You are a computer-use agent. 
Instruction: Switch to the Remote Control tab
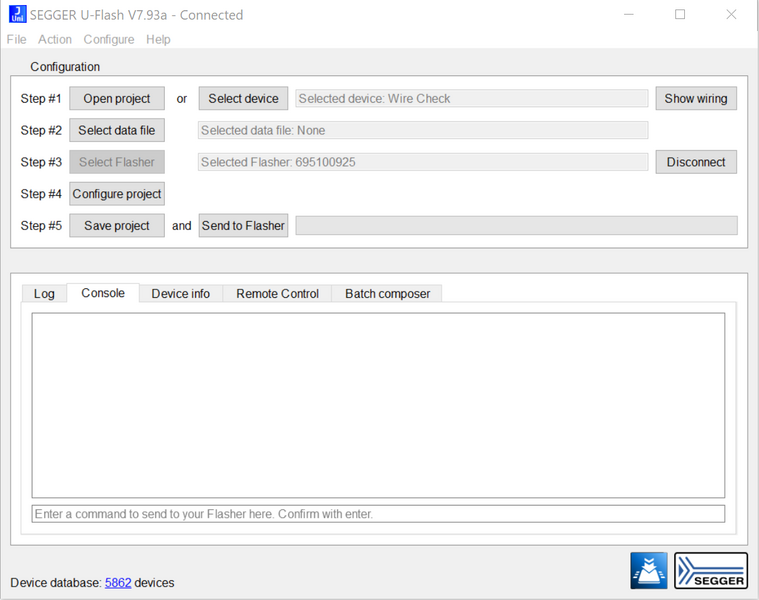[x=277, y=294]
